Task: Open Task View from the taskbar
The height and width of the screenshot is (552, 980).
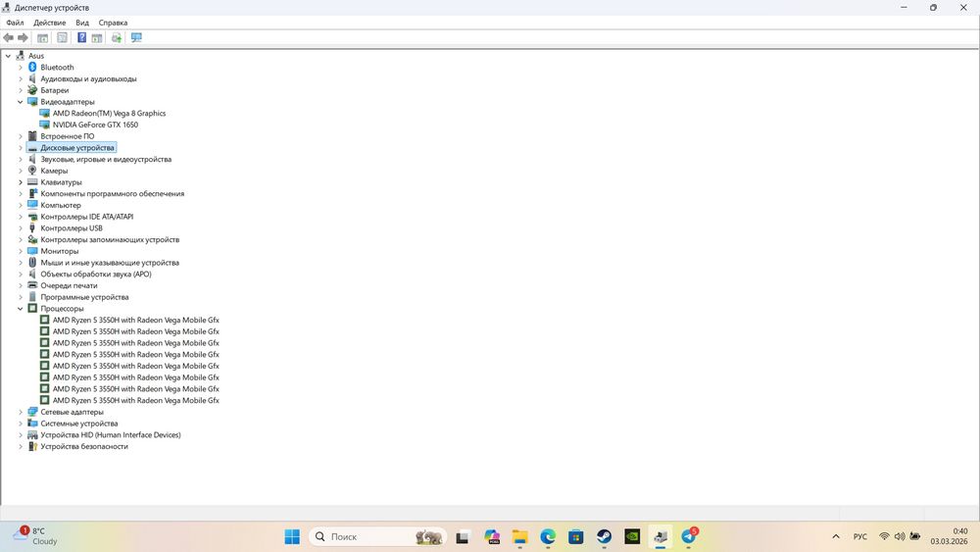Action: (x=463, y=536)
